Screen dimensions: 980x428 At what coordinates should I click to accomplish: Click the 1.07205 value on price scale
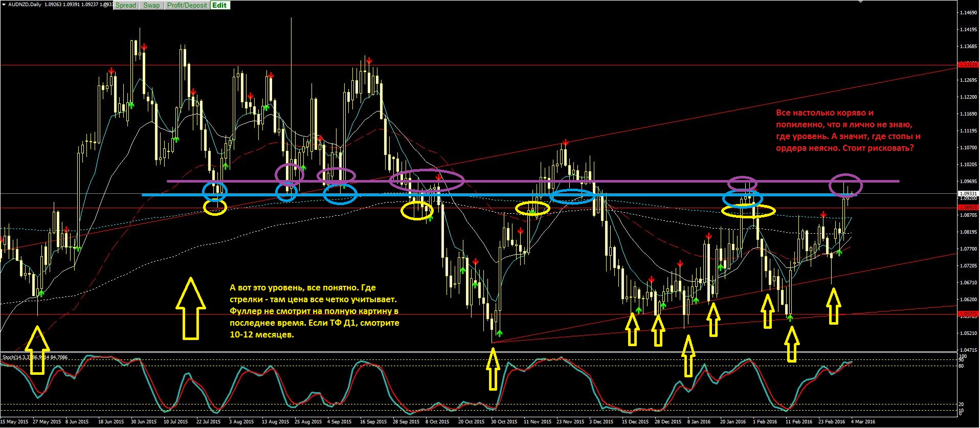pyautogui.click(x=969, y=266)
